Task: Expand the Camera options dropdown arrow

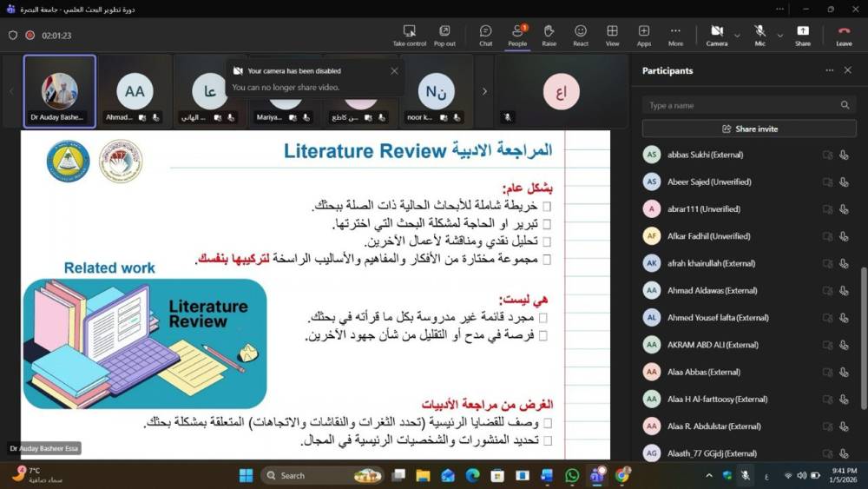Action: (737, 36)
